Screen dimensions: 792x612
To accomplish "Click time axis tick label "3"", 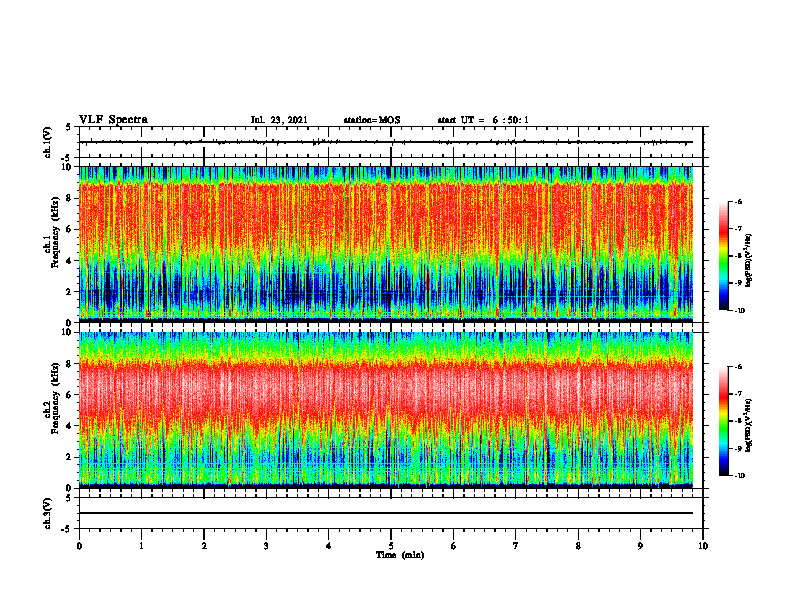I will (266, 546).
